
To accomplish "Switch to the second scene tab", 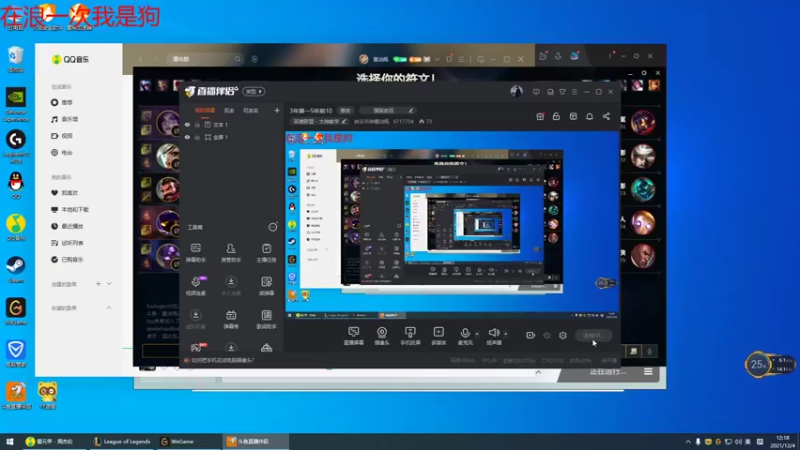I will point(229,110).
